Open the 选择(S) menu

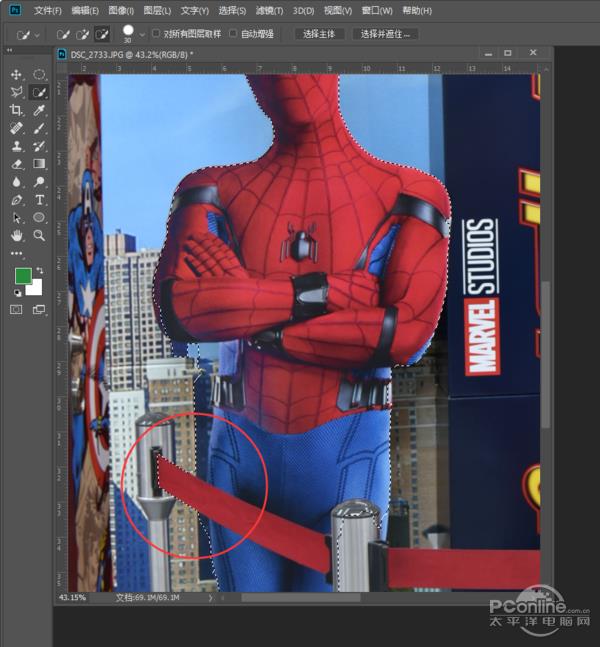pos(232,10)
